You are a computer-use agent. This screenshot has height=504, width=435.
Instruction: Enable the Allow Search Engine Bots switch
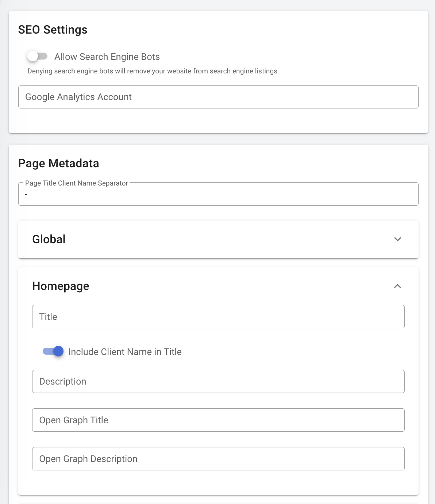click(x=38, y=56)
